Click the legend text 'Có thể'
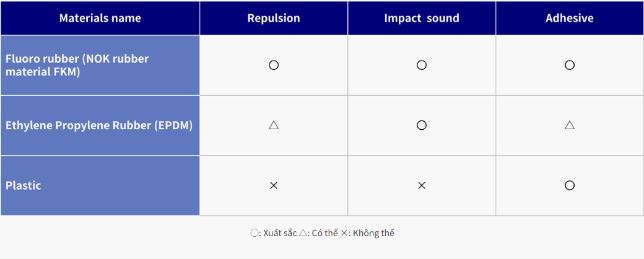The height and width of the screenshot is (259, 644). (324, 233)
